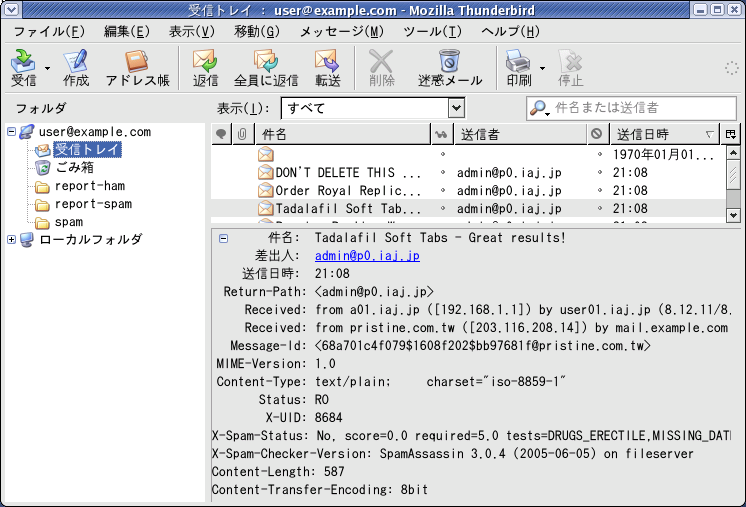Open the report-spam folder
746x507 pixels.
93,204
